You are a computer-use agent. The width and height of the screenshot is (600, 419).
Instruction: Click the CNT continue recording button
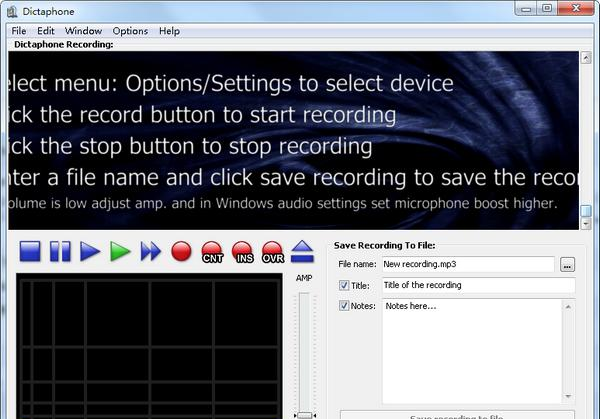pyautogui.click(x=212, y=252)
